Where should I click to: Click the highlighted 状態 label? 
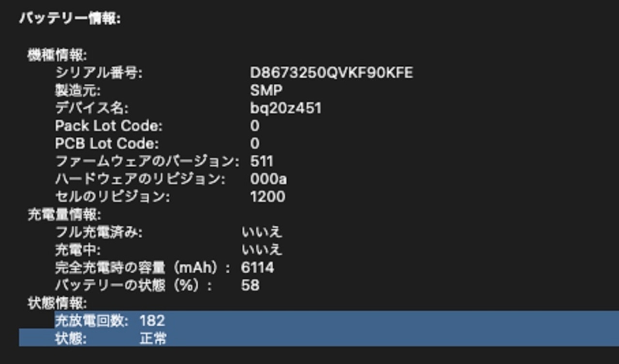click(x=71, y=338)
